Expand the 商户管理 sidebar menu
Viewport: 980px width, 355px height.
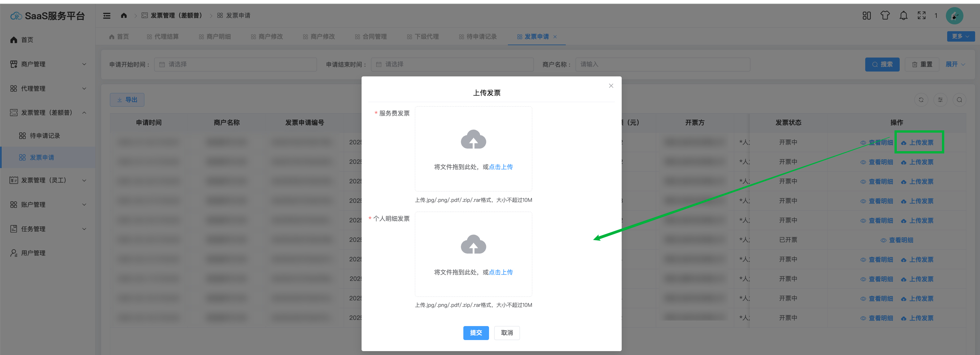tap(47, 64)
